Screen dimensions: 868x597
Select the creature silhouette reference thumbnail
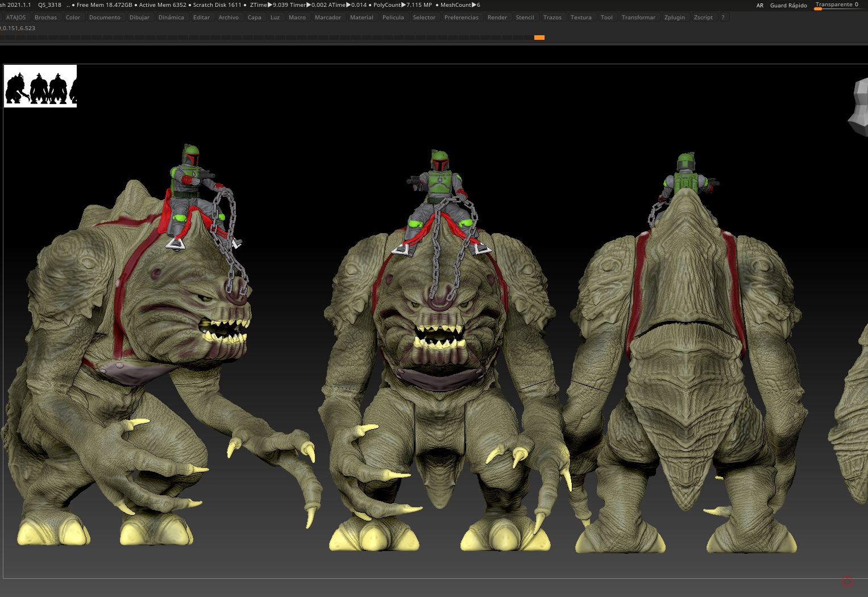(40, 86)
